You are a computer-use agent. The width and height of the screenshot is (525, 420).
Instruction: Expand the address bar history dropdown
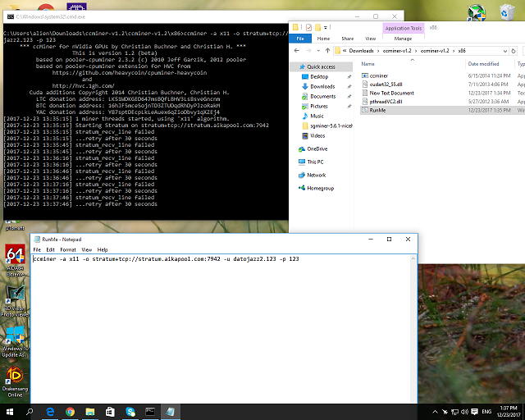tap(505, 51)
